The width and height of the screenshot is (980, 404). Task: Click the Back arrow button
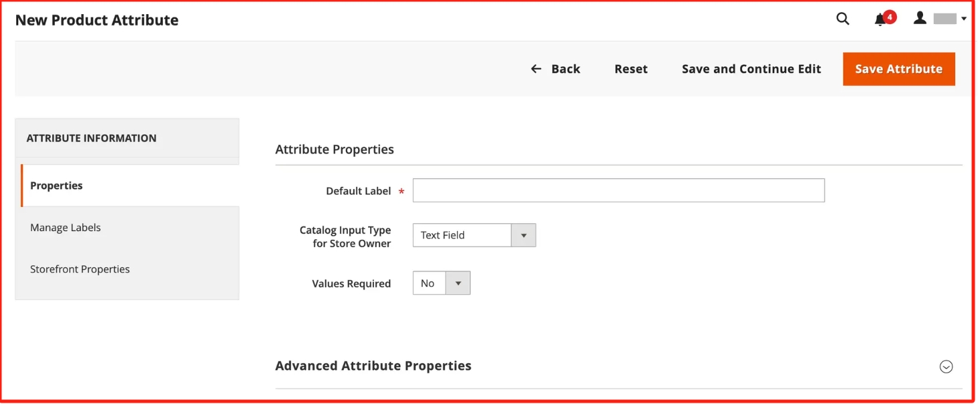[556, 69]
